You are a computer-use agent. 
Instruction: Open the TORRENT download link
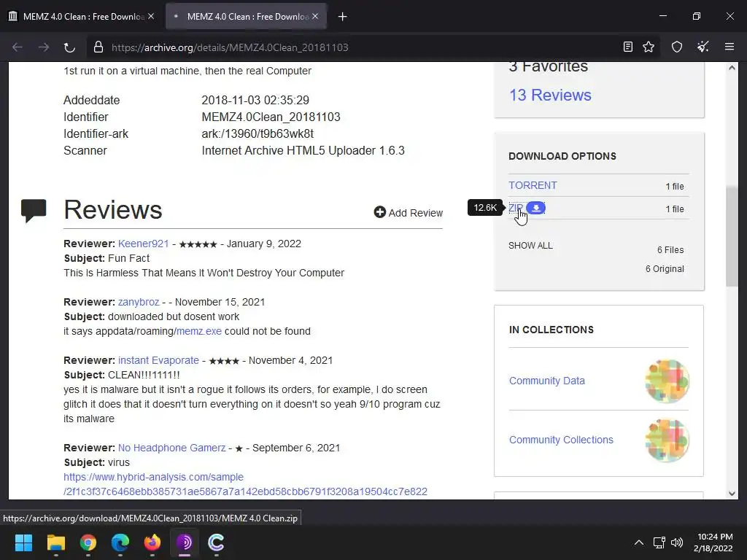click(x=533, y=185)
